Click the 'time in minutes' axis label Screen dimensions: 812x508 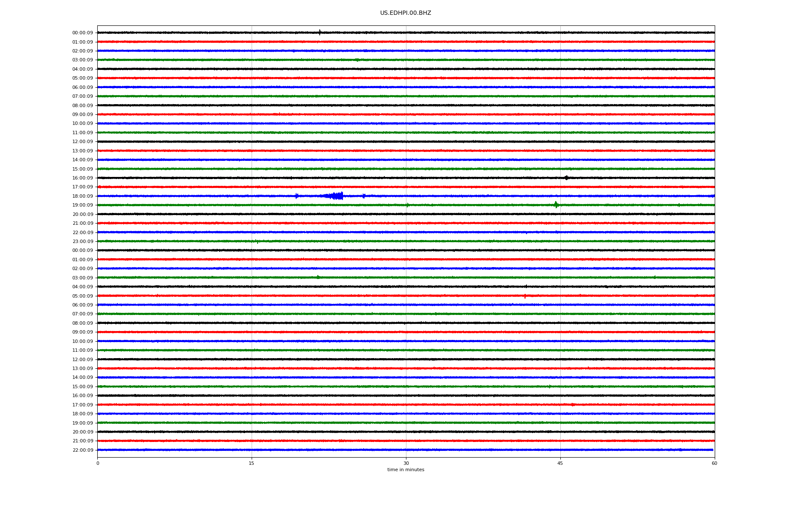point(405,469)
